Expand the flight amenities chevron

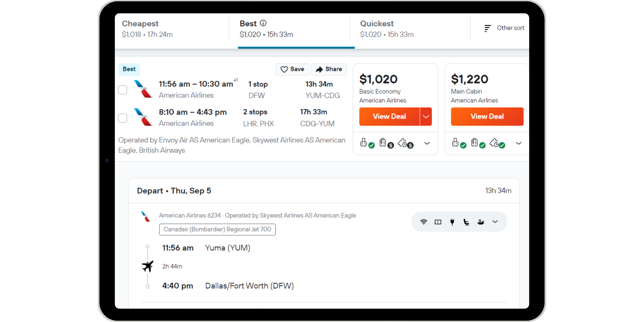[x=495, y=222]
